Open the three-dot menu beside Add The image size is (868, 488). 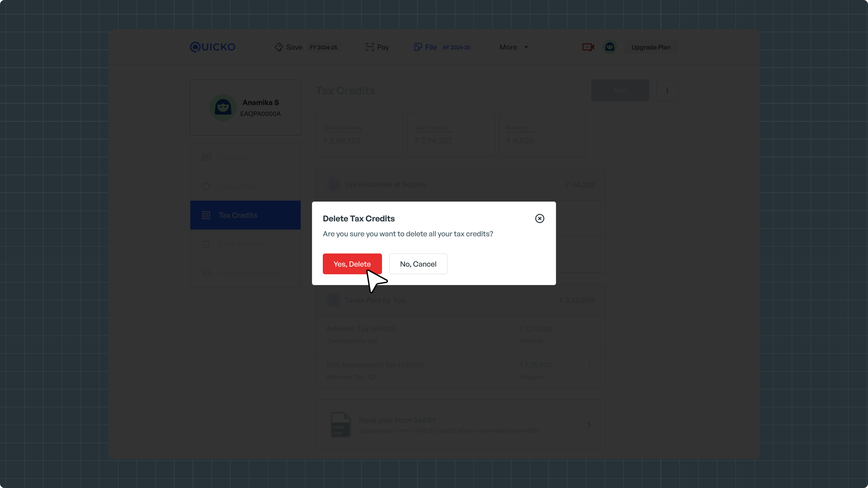667,90
